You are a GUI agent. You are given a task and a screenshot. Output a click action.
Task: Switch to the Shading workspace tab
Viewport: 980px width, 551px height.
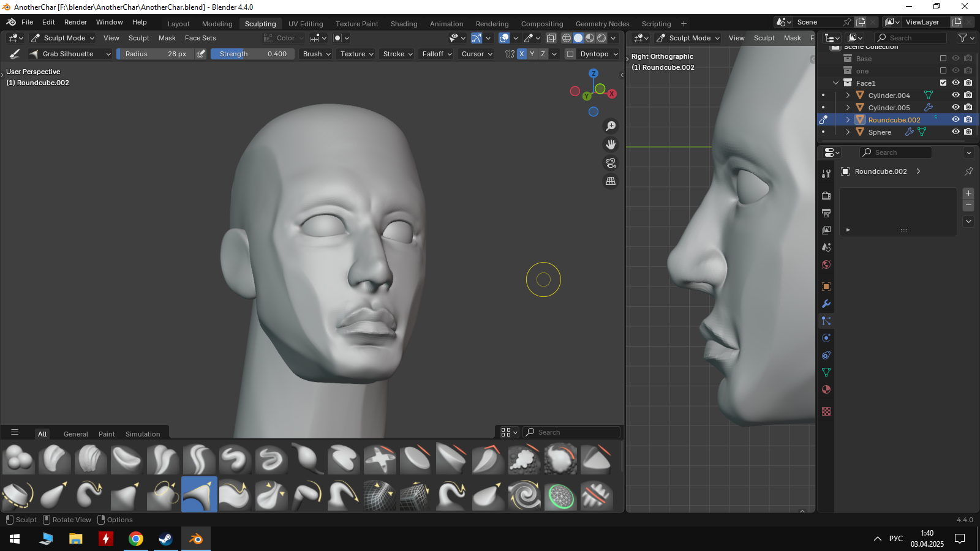404,24
